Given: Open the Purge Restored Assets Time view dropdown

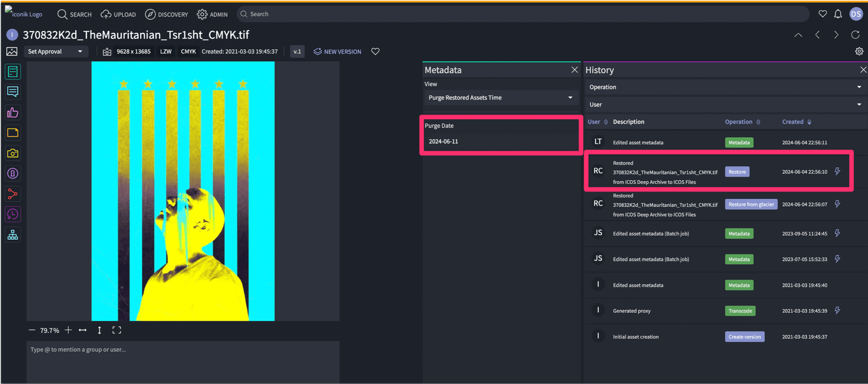Looking at the screenshot, I should (501, 98).
